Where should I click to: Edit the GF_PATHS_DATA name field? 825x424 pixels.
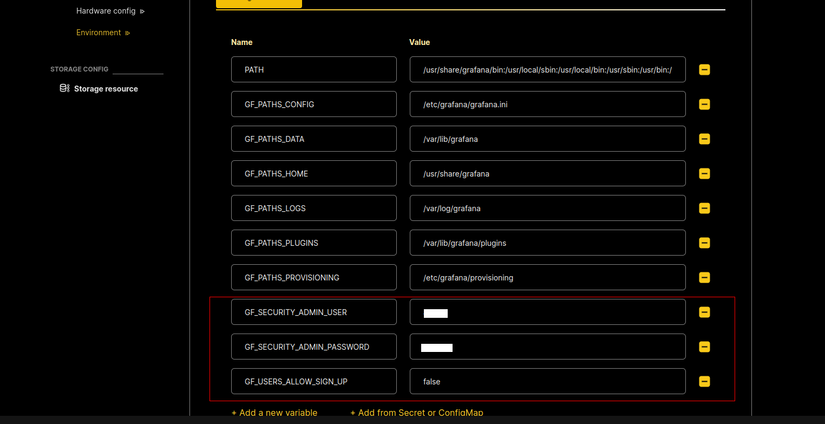(x=314, y=139)
